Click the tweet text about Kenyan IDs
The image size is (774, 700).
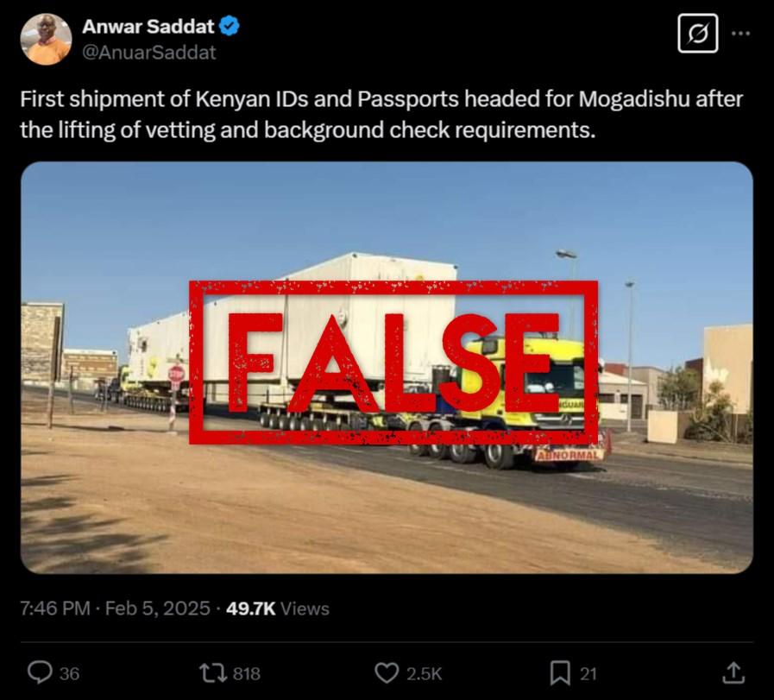381,115
